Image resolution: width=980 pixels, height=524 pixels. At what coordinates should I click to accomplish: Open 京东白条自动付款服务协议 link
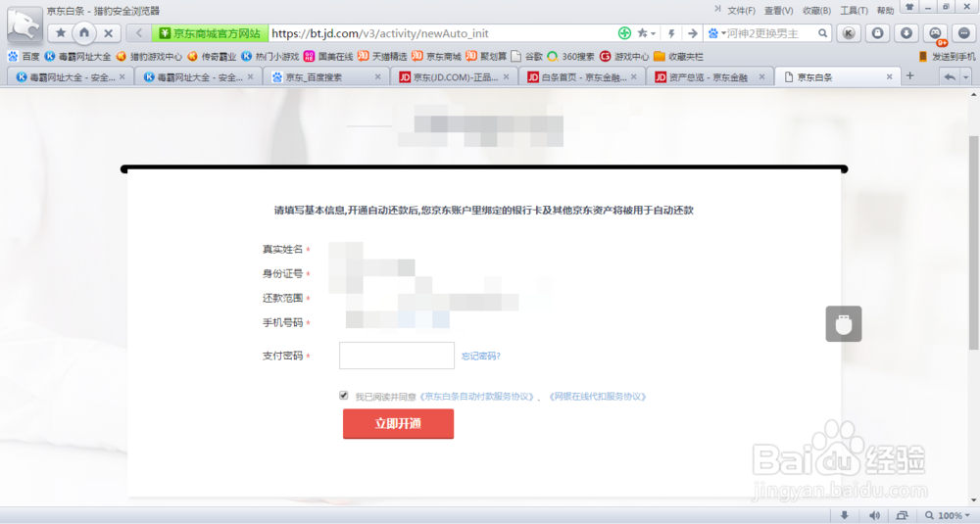477,397
